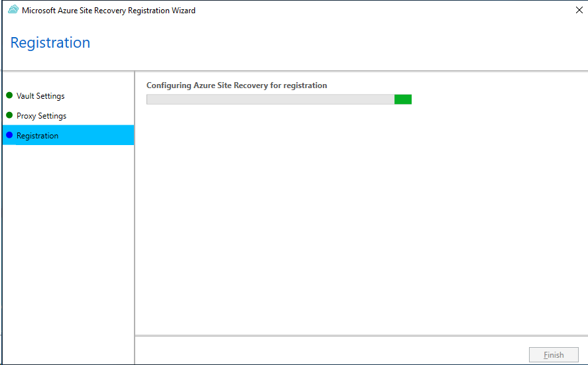Click the registration progress bar
This screenshot has width=588, height=365.
click(x=279, y=99)
